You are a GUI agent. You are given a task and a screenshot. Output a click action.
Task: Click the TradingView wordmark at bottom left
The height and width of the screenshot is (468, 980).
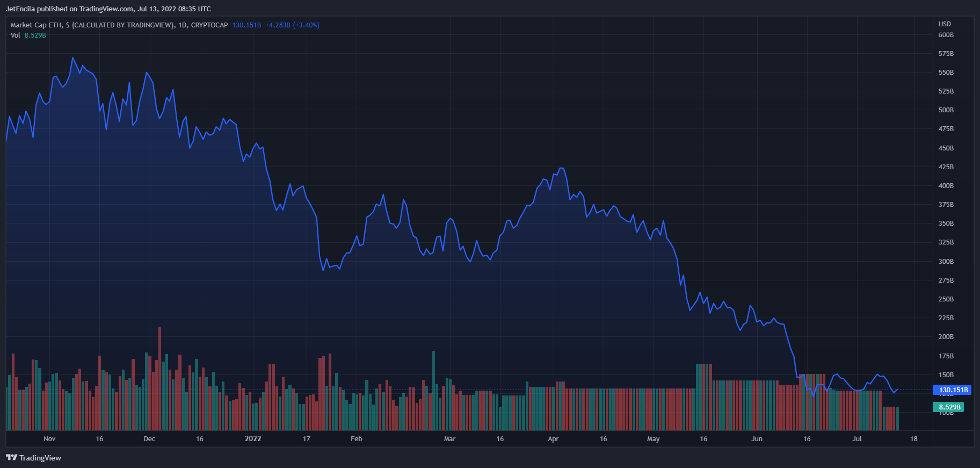click(40, 458)
